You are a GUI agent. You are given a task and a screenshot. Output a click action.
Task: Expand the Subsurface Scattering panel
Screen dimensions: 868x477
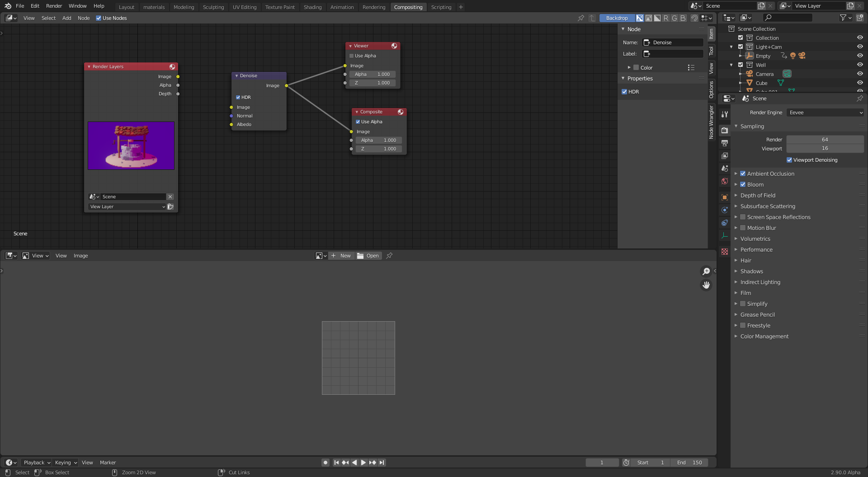(x=768, y=206)
